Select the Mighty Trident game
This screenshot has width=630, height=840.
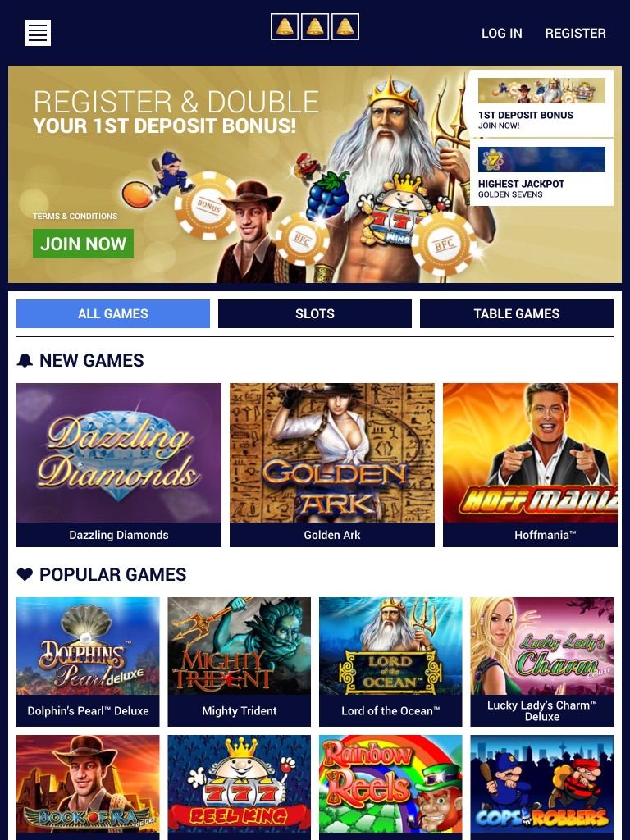coord(239,662)
